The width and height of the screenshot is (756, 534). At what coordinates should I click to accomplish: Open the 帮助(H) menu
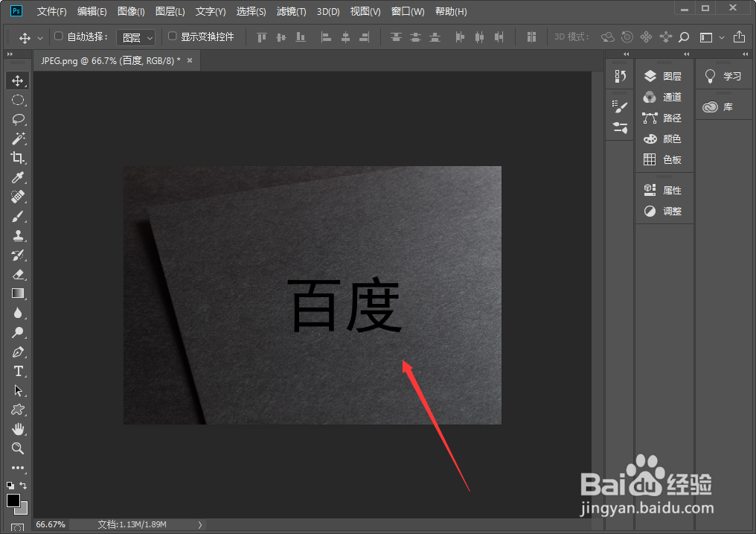click(x=451, y=12)
